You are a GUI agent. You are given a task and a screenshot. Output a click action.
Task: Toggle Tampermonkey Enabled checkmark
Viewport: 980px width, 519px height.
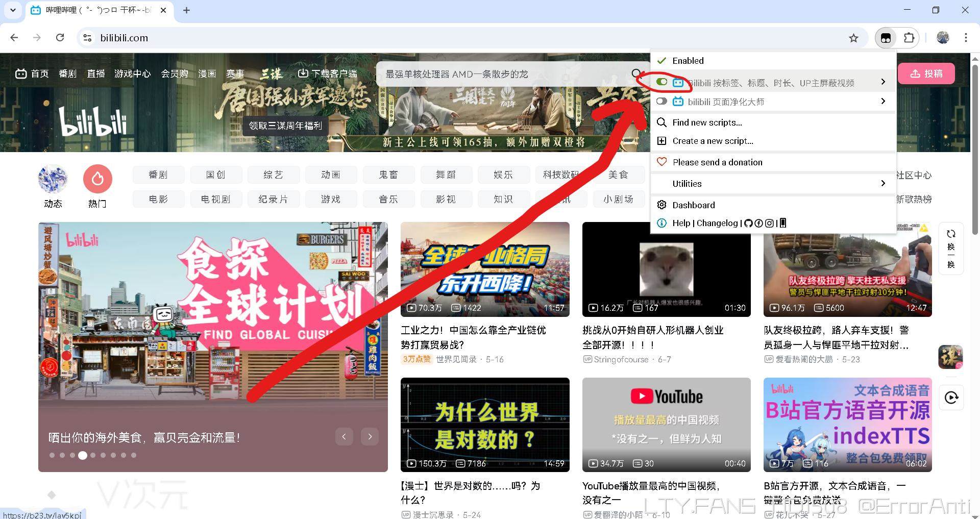pyautogui.click(x=661, y=61)
